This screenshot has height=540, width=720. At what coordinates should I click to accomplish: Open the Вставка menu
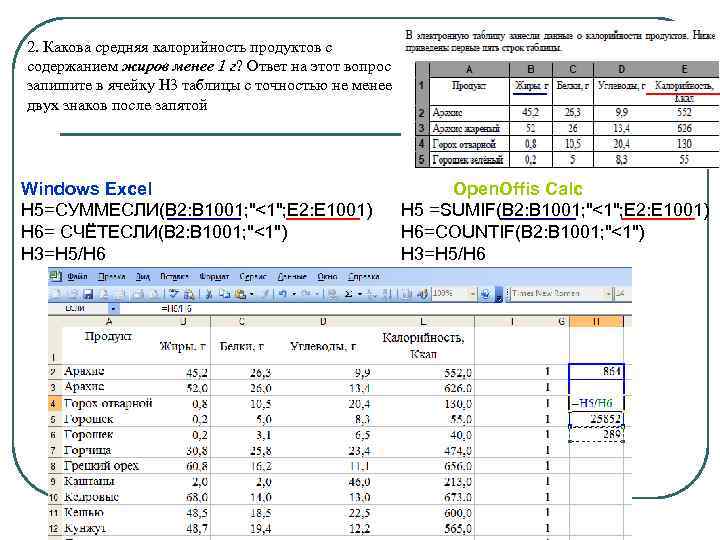click(x=174, y=276)
